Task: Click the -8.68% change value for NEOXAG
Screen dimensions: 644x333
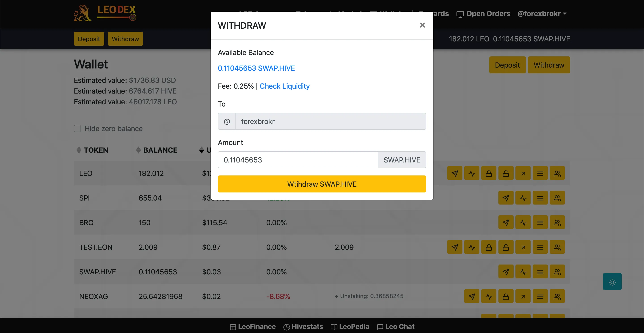Action: tap(278, 296)
